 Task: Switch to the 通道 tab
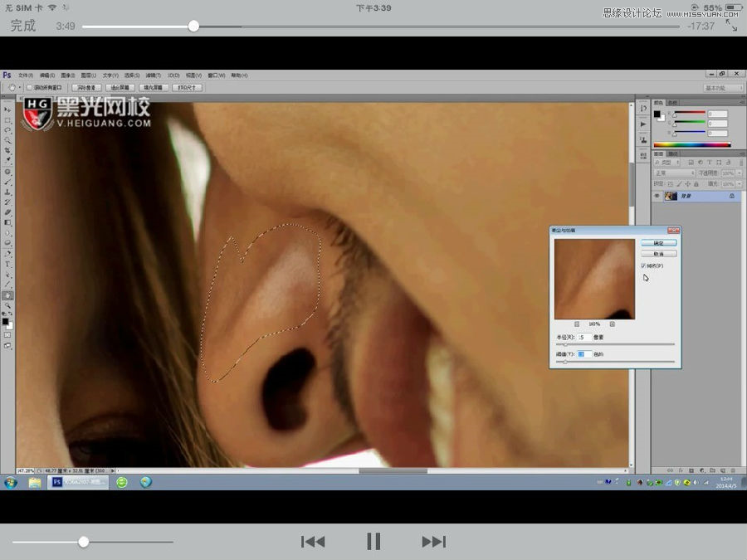point(674,153)
